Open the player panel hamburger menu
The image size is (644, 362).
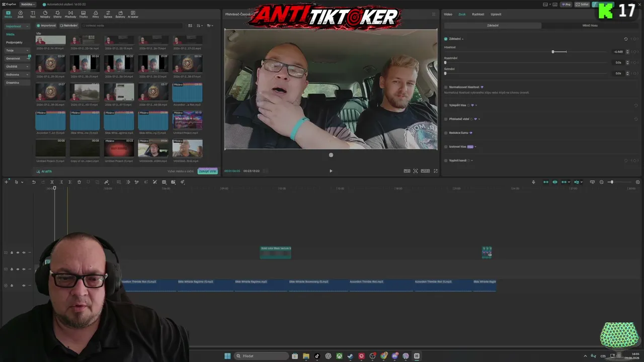[434, 14]
